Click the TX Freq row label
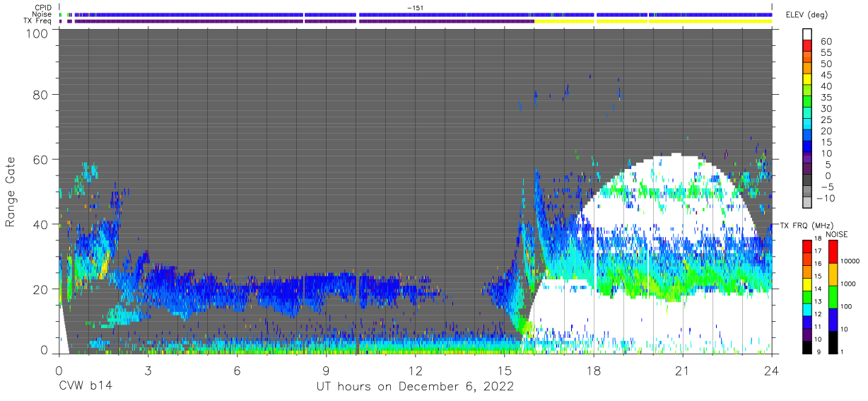Image resolution: width=868 pixels, height=401 pixels. [x=39, y=21]
